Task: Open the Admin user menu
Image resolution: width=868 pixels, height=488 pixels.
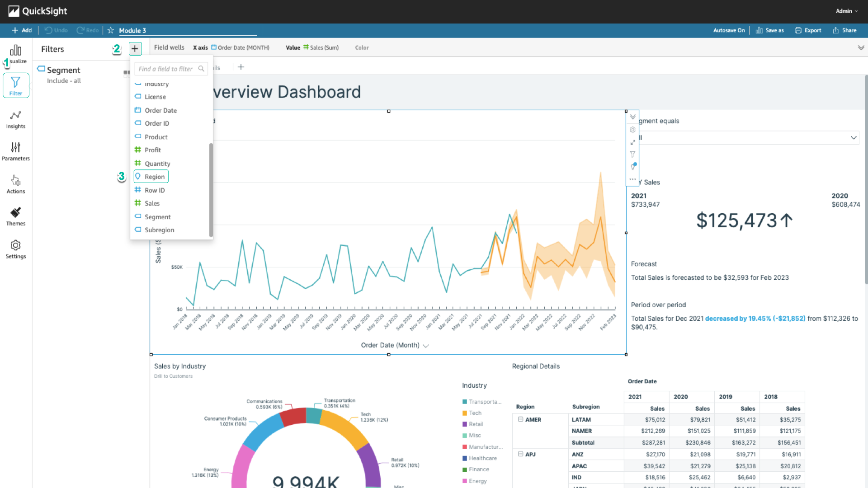Action: [x=846, y=11]
